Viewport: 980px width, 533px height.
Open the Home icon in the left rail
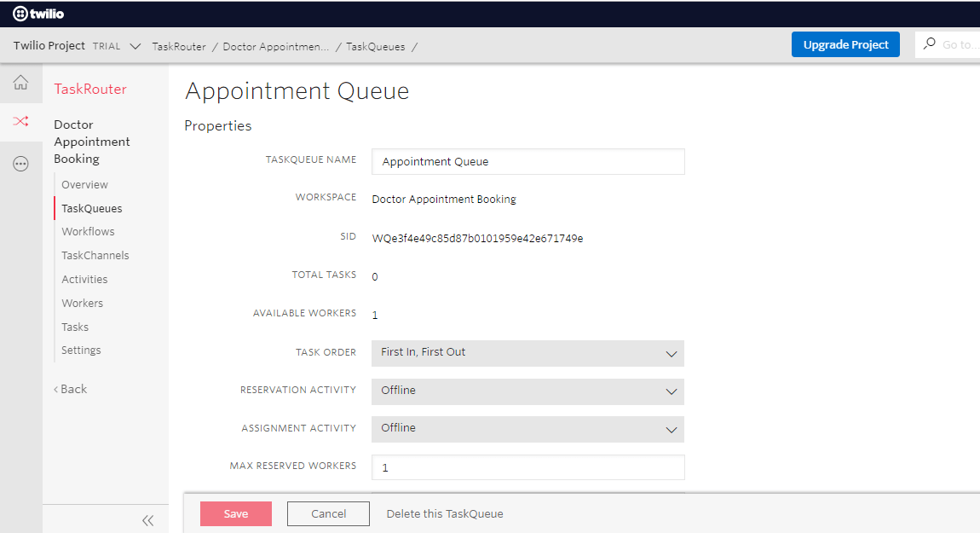20,82
